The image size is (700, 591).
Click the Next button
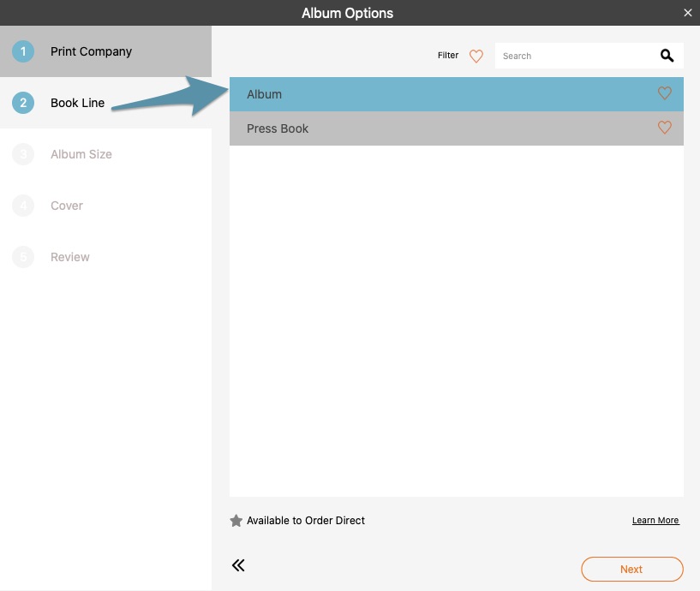631,569
